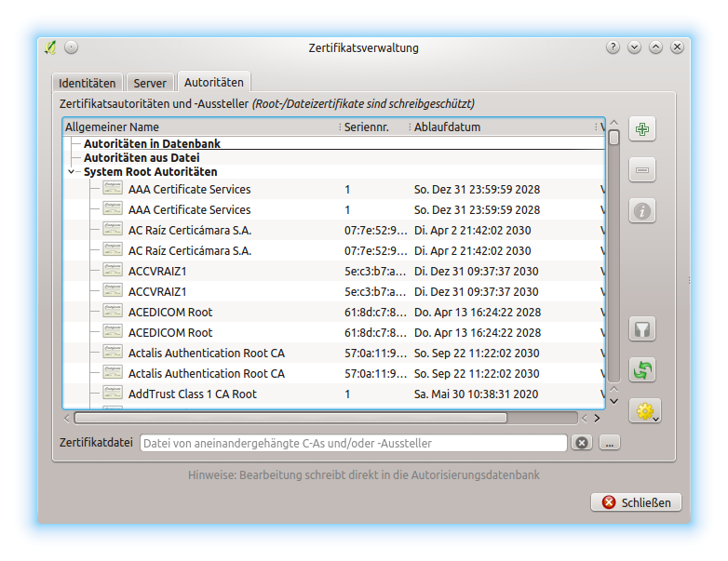Click the horizontal scrollbar under the certificate list
The width and height of the screenshot is (728, 561).
click(290, 418)
